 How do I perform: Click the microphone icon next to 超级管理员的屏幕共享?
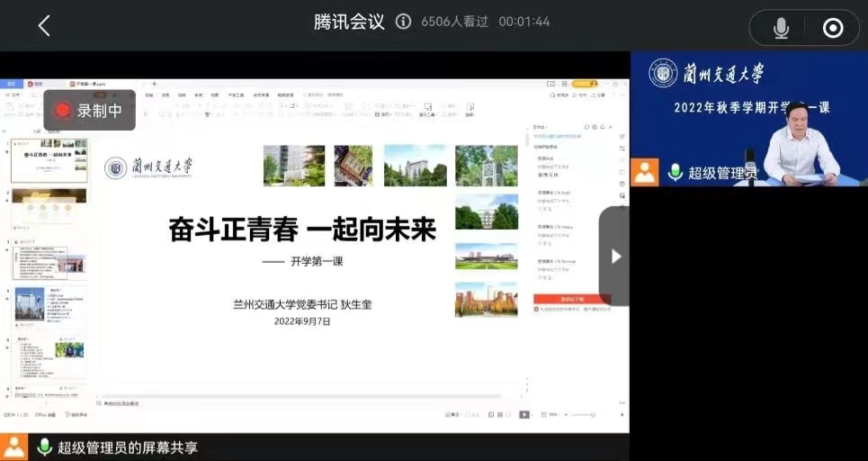pos(44,447)
